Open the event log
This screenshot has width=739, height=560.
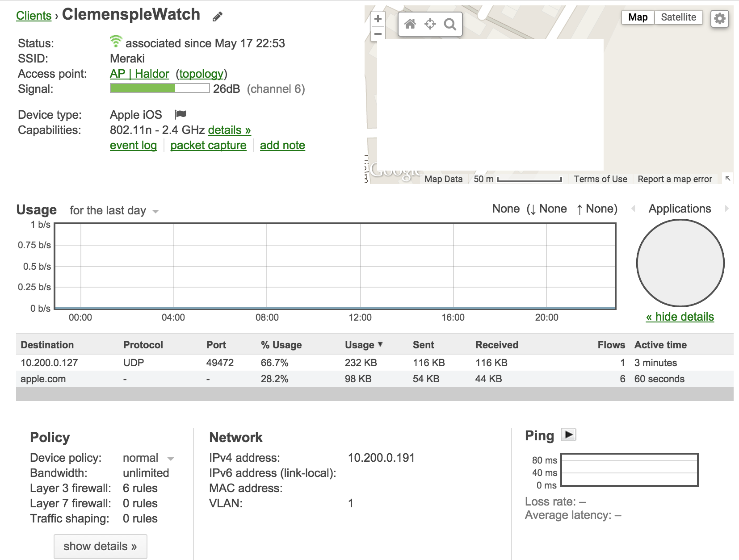point(133,145)
